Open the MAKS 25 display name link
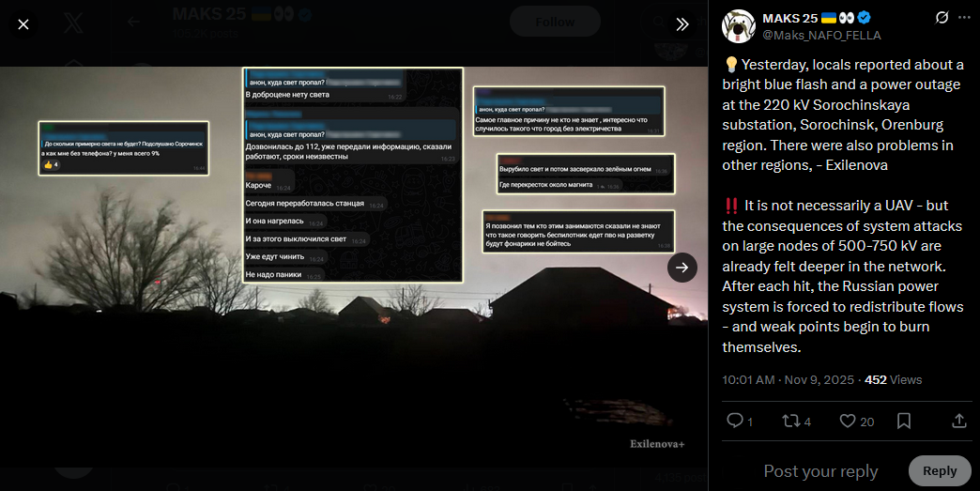This screenshot has height=491, width=980. pos(790,18)
